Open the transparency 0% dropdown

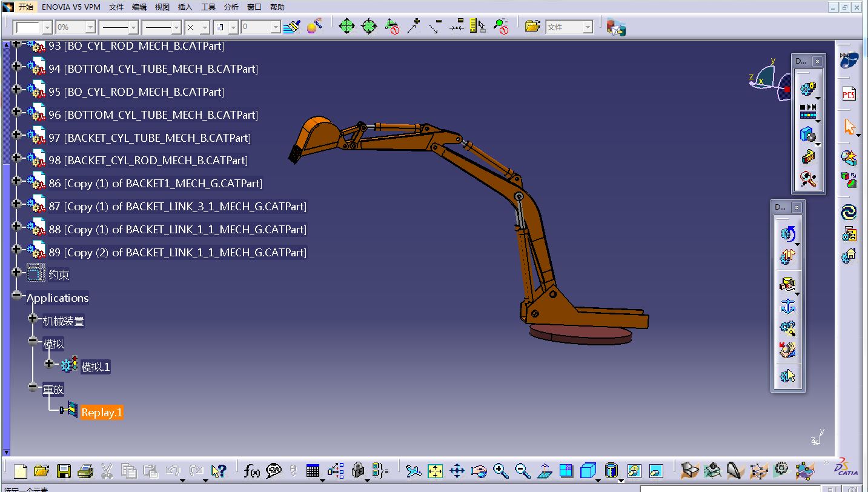[x=90, y=27]
